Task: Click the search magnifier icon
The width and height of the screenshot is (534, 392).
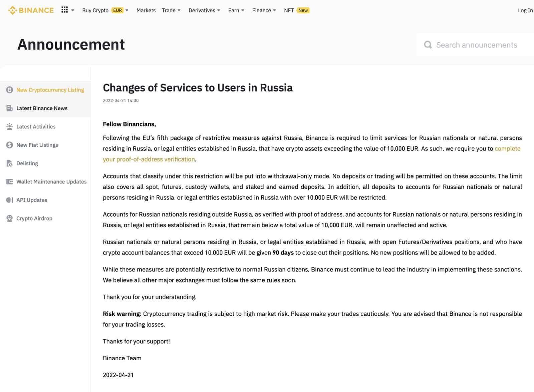Action: 428,45
